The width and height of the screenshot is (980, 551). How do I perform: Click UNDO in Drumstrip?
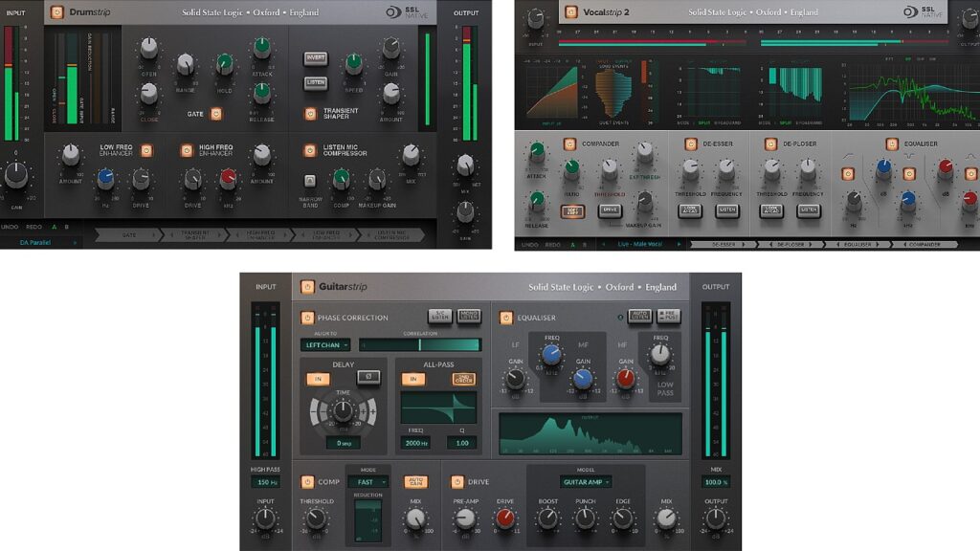pos(9,226)
